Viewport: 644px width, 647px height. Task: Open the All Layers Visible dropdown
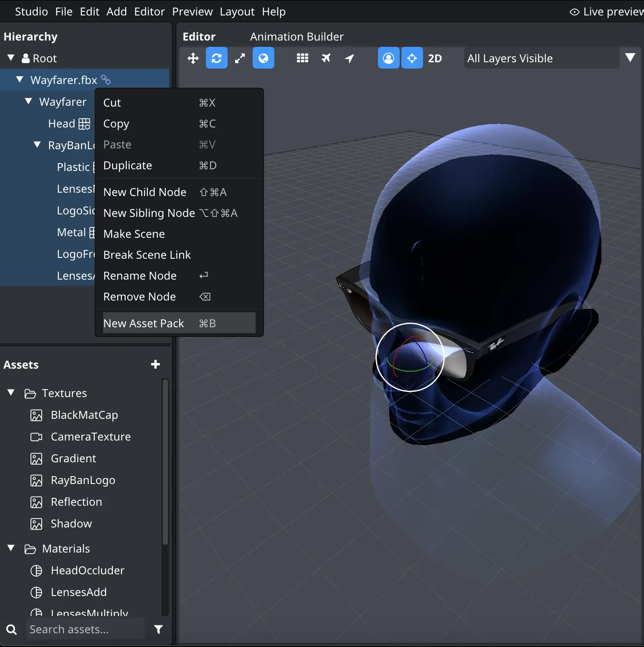pos(541,58)
